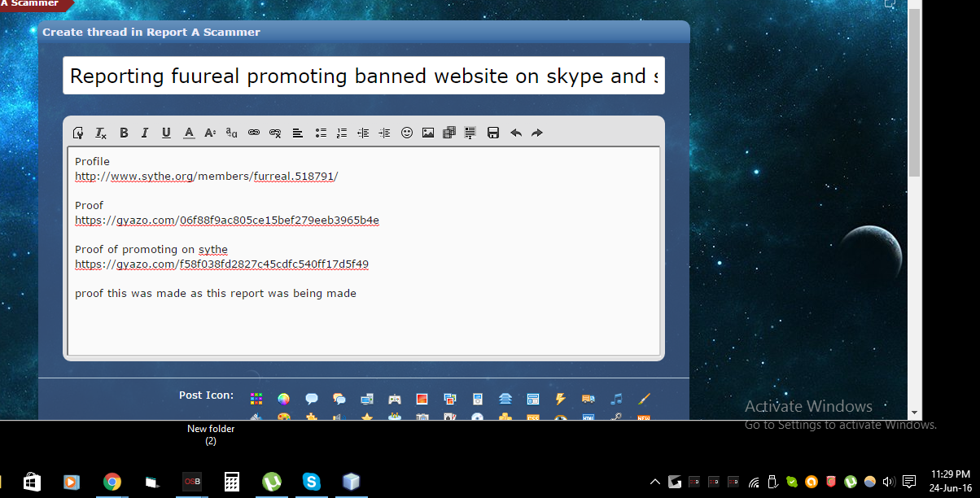
Task: Select the color wheel post icon
Action: (283, 399)
